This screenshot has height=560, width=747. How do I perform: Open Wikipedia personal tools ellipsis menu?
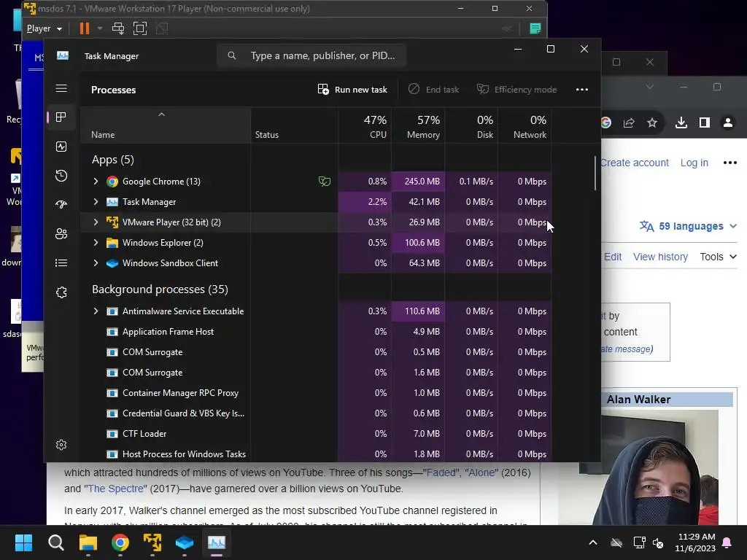729,163
